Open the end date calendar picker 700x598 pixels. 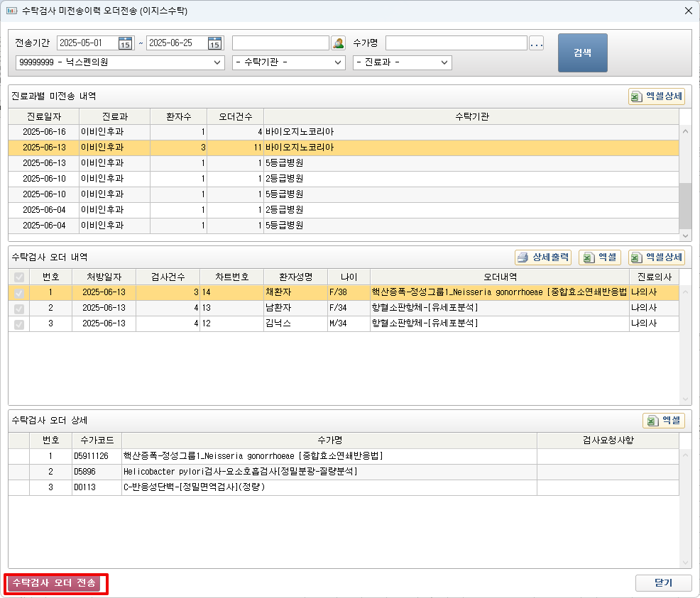pyautogui.click(x=215, y=43)
